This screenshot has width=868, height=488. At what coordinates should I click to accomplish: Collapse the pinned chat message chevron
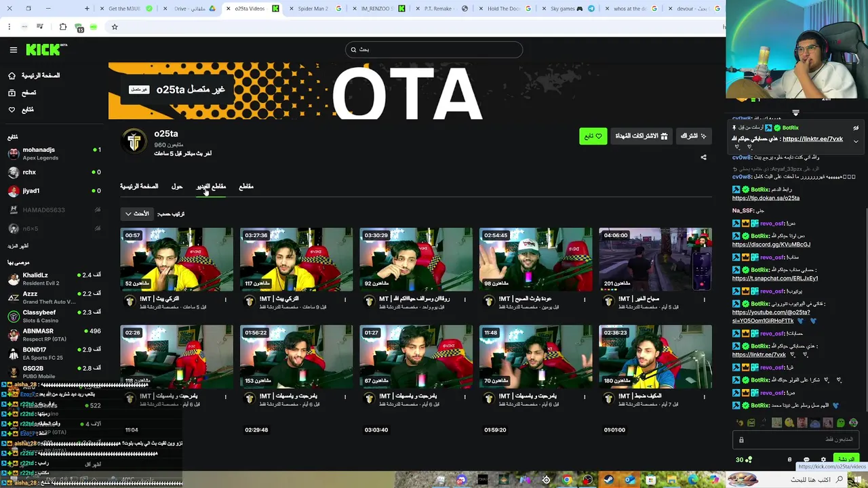point(856,141)
